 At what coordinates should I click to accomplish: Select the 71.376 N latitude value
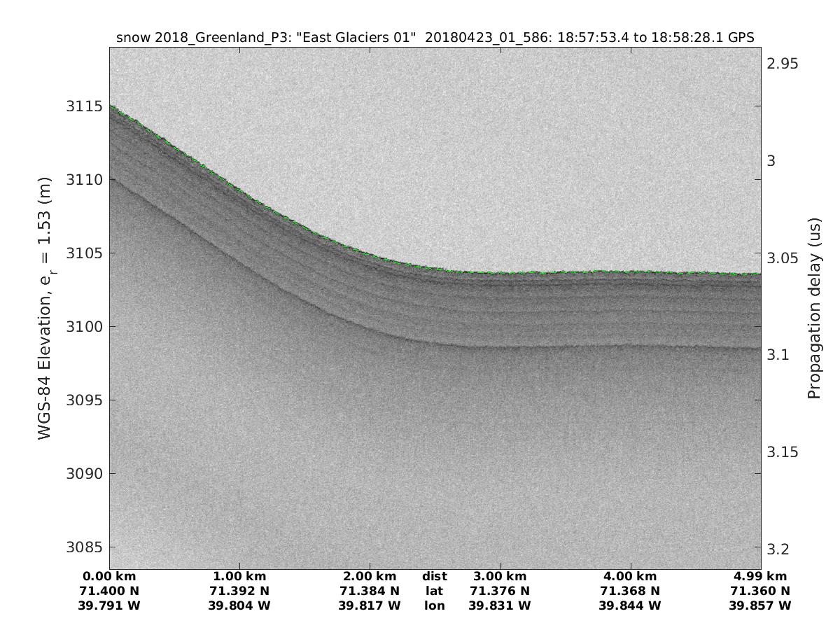pyautogui.click(x=500, y=591)
